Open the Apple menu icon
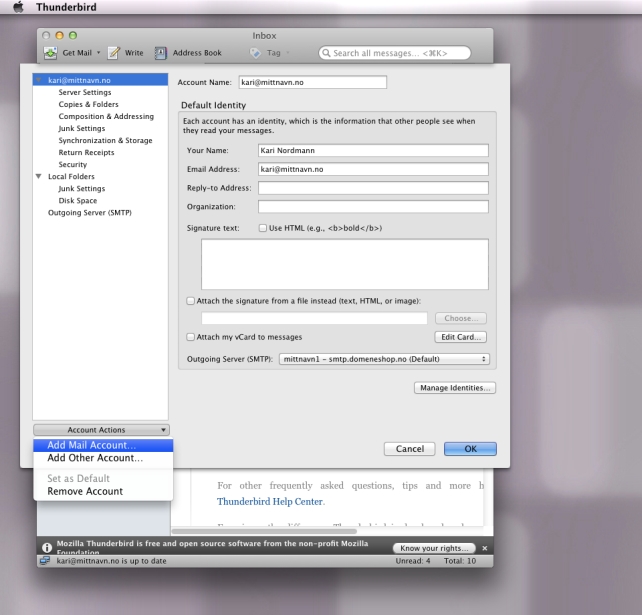Screen dimensions: 642x615 [x=18, y=7]
